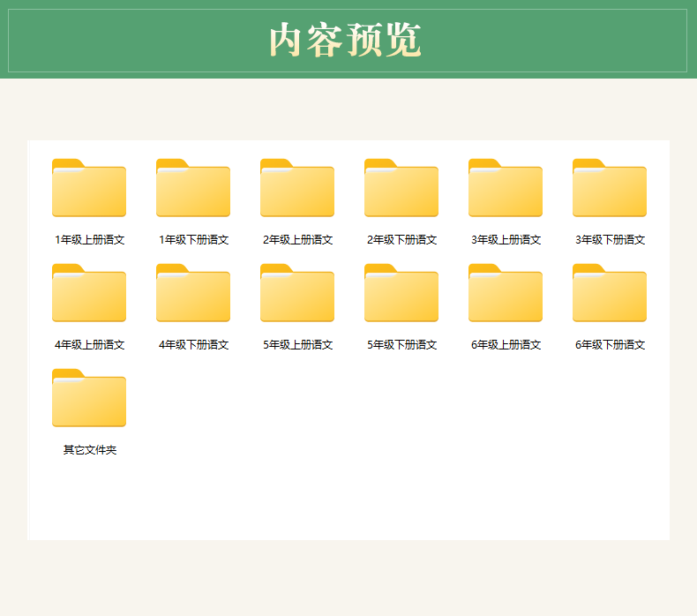Open the 5年级下册语文 folder icon
This screenshot has width=697, height=616.
(x=401, y=293)
